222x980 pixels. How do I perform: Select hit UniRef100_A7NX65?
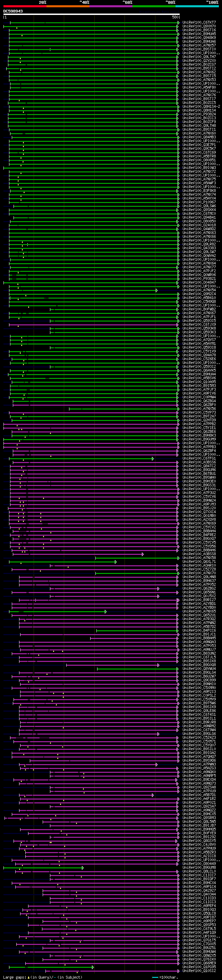pyautogui.click(x=199, y=612)
